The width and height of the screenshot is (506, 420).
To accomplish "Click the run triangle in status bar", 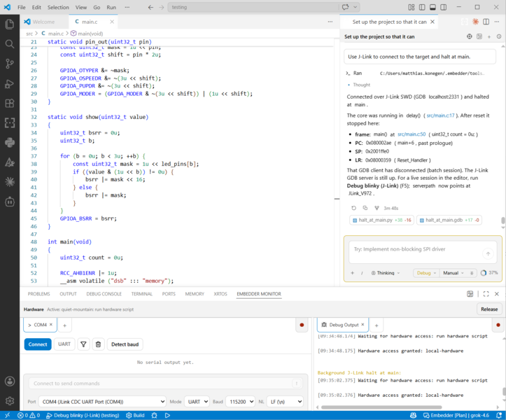I will (167, 416).
